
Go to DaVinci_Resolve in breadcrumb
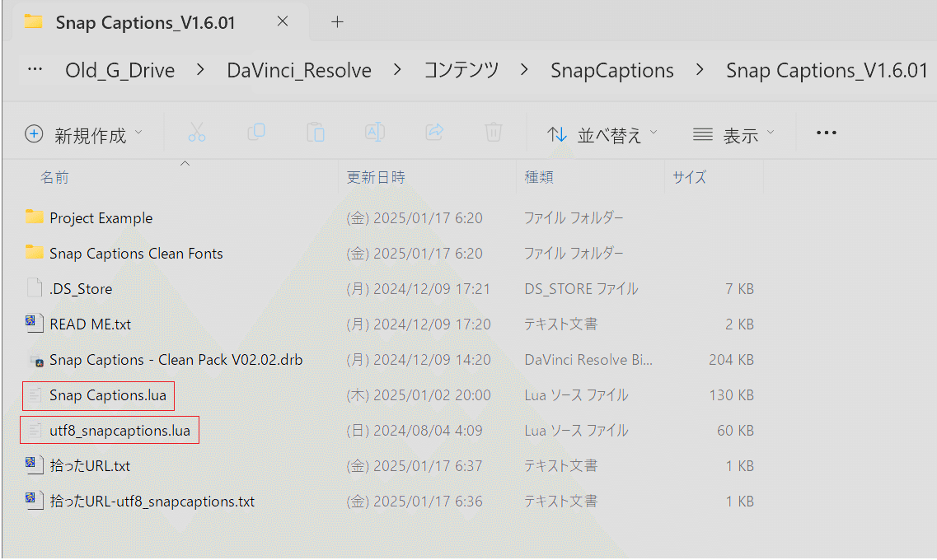(299, 71)
